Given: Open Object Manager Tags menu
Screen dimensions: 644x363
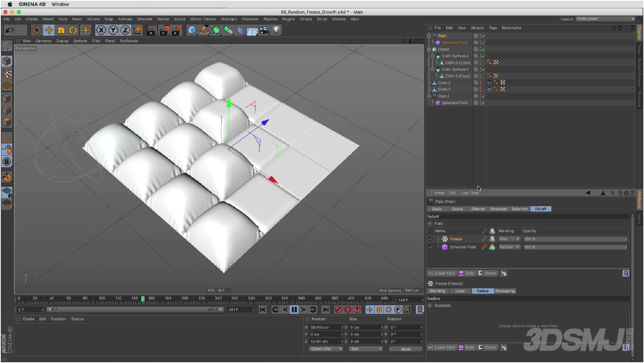Looking at the screenshot, I should 493,28.
